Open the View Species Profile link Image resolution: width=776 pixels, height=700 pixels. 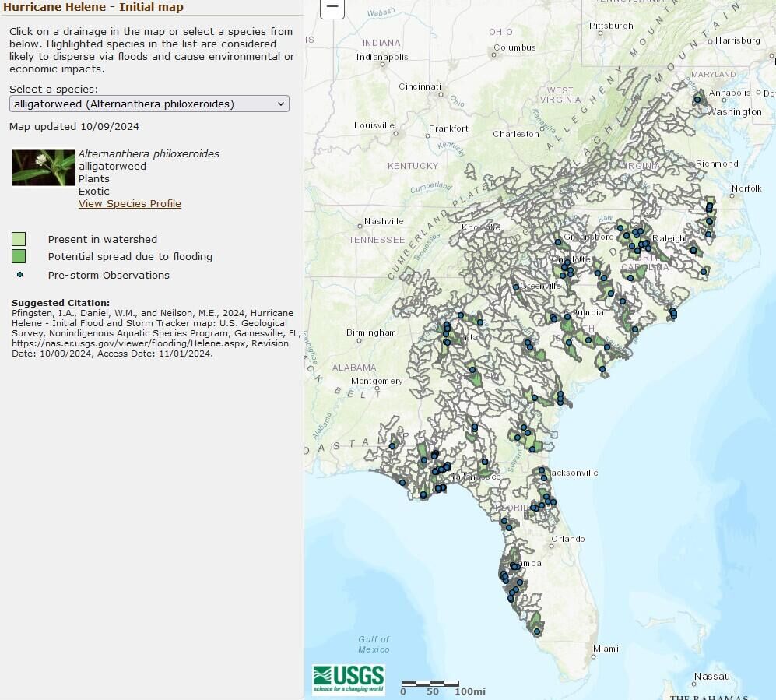pyautogui.click(x=129, y=203)
